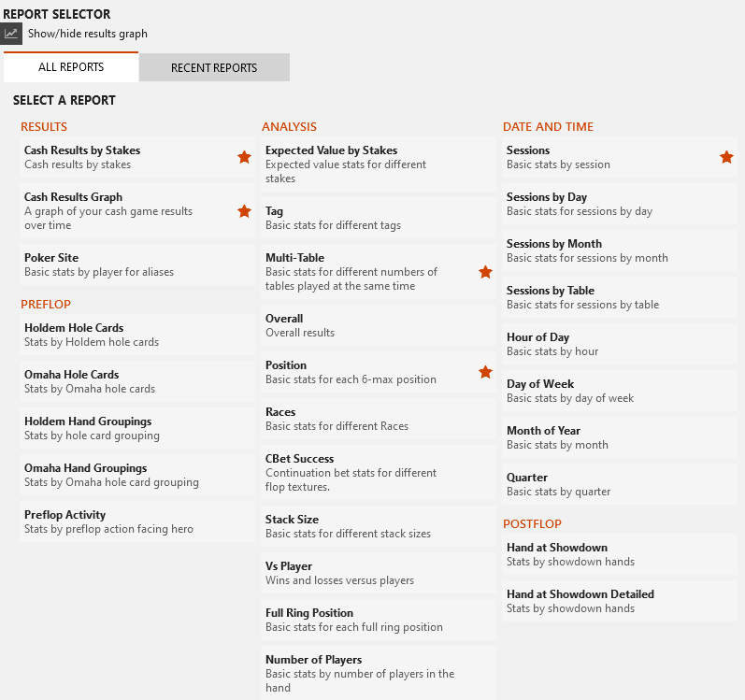This screenshot has width=745, height=700.
Task: Open the CBet Success report
Action: pyautogui.click(x=379, y=473)
